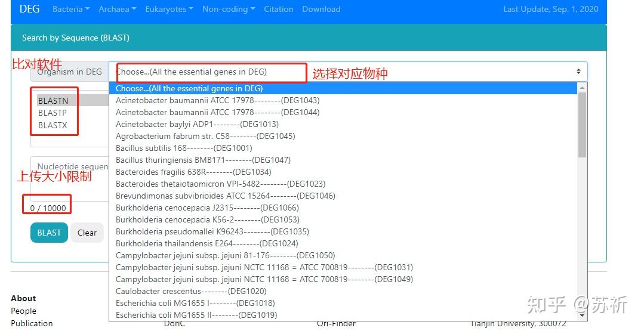Click the dropdown list scroll down arrow
The width and height of the screenshot is (644, 331).
click(582, 316)
